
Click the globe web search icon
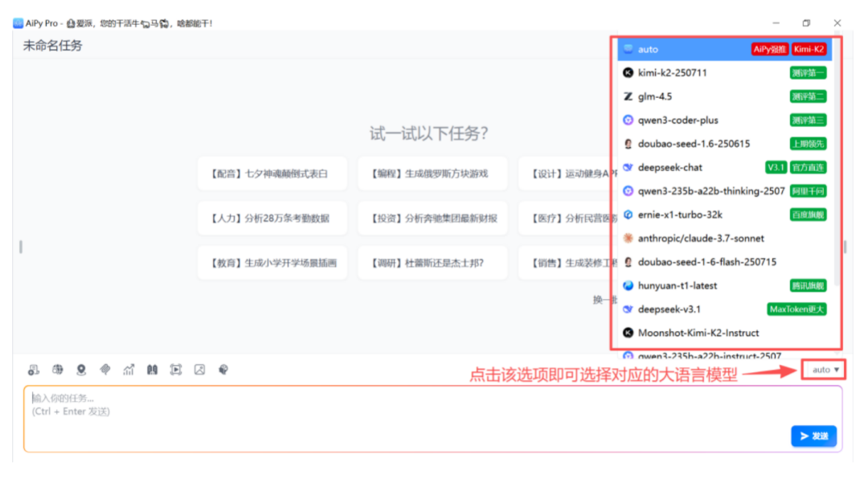(58, 370)
